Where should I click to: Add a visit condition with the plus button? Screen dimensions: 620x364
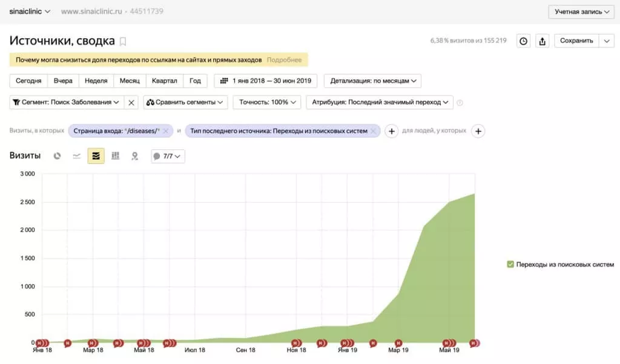[391, 131]
